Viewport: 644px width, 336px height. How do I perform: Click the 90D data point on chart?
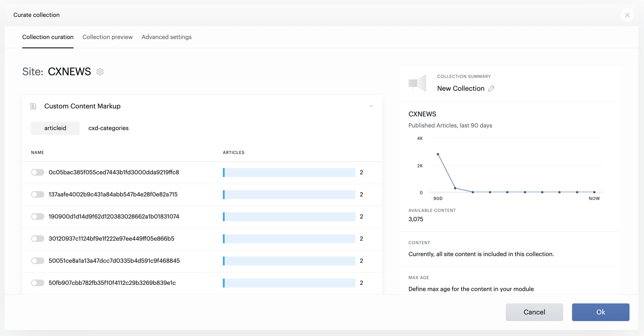pos(438,154)
